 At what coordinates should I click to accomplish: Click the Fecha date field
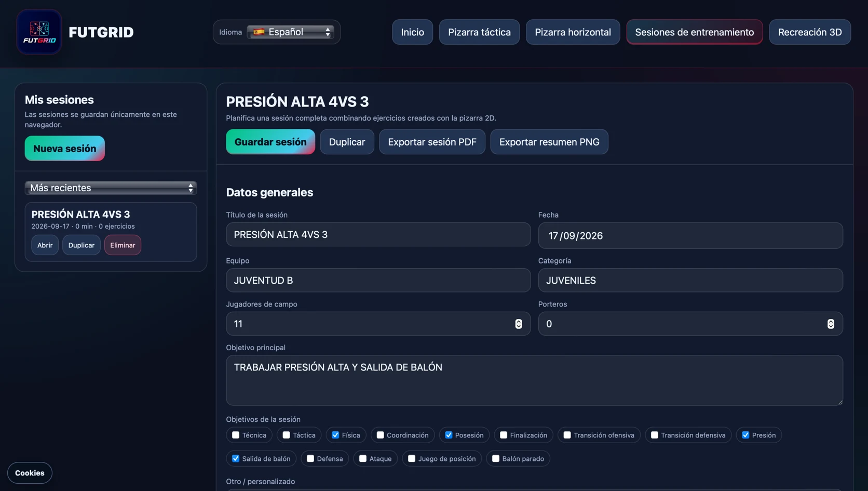pos(690,236)
